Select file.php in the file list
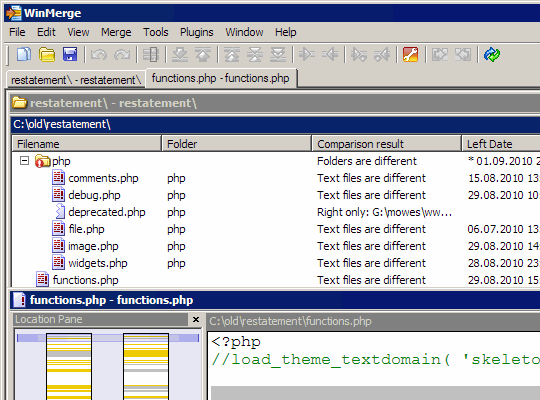 (86, 229)
